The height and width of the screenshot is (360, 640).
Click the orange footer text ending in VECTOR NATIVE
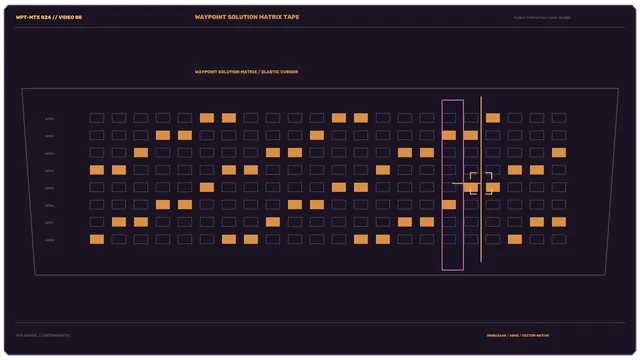(518, 336)
